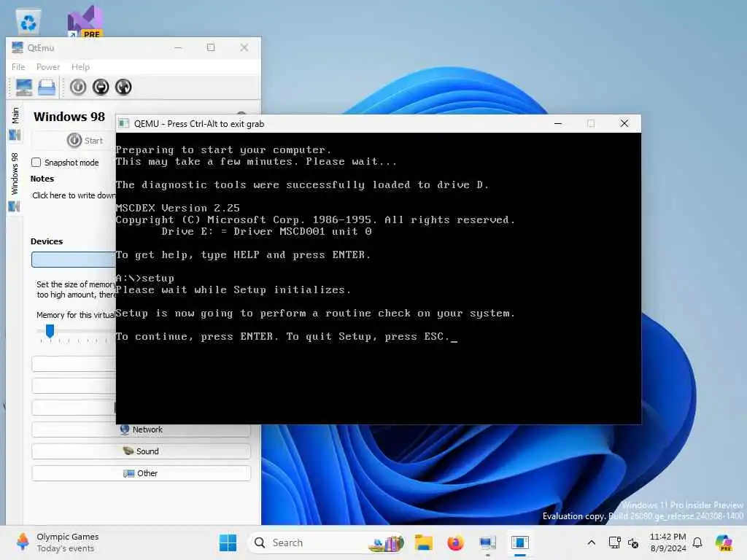Image resolution: width=747 pixels, height=560 pixels.
Task: Click the open machine drive icon in QtEmu toolbar
Action: tap(47, 87)
